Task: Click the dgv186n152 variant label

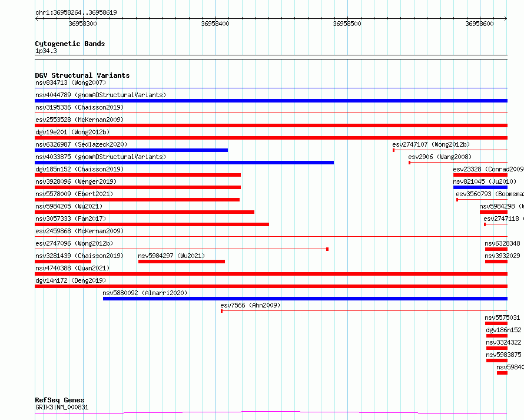Action: pos(503,330)
